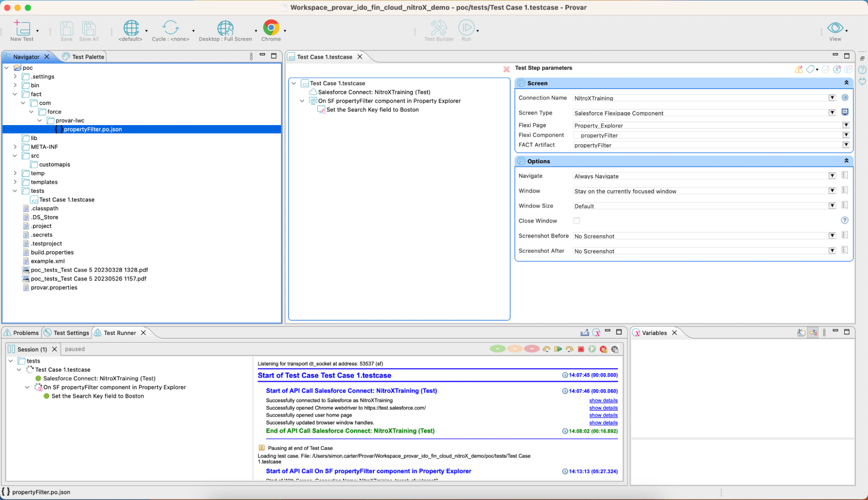The width and height of the screenshot is (868, 500).
Task: Toggle the orange filter pill in Test Runner
Action: (x=515, y=349)
